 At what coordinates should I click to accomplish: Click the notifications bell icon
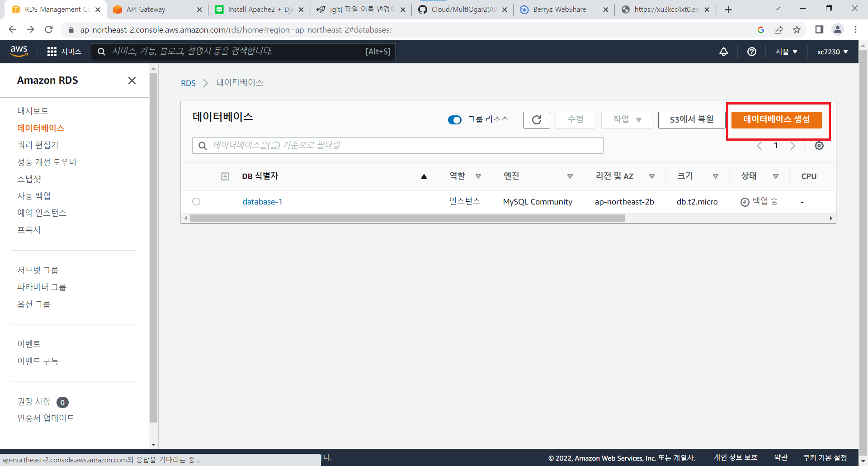tap(724, 52)
